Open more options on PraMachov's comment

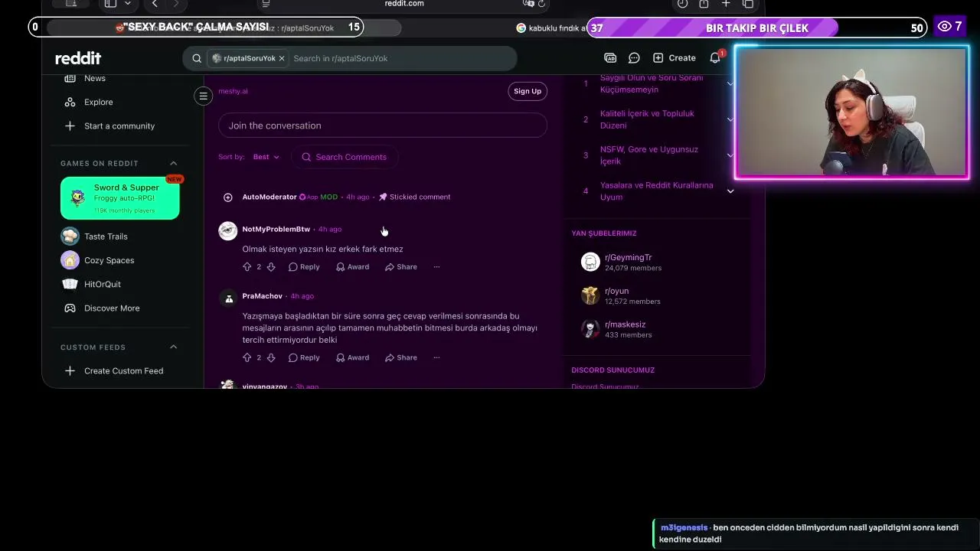click(x=436, y=357)
